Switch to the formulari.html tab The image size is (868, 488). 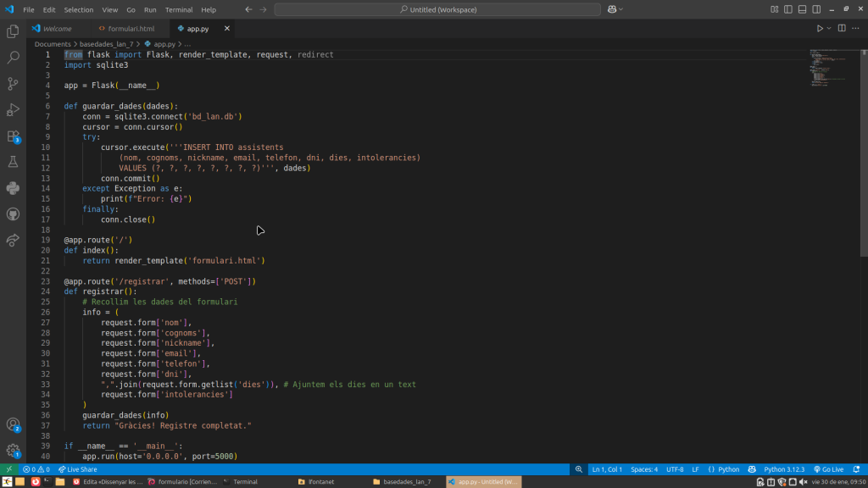pyautogui.click(x=131, y=28)
